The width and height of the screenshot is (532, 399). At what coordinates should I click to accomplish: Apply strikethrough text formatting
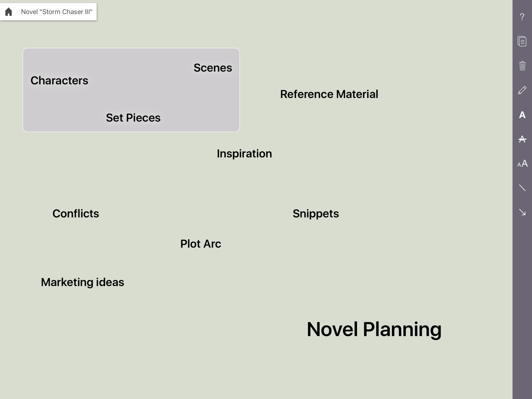[x=522, y=139]
